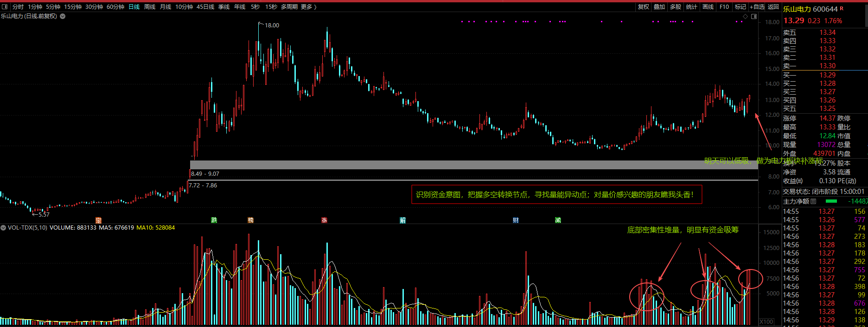Screen dimensions: 868x327
Task: Switch to 年线 yearly chart
Action: pyautogui.click(x=240, y=7)
